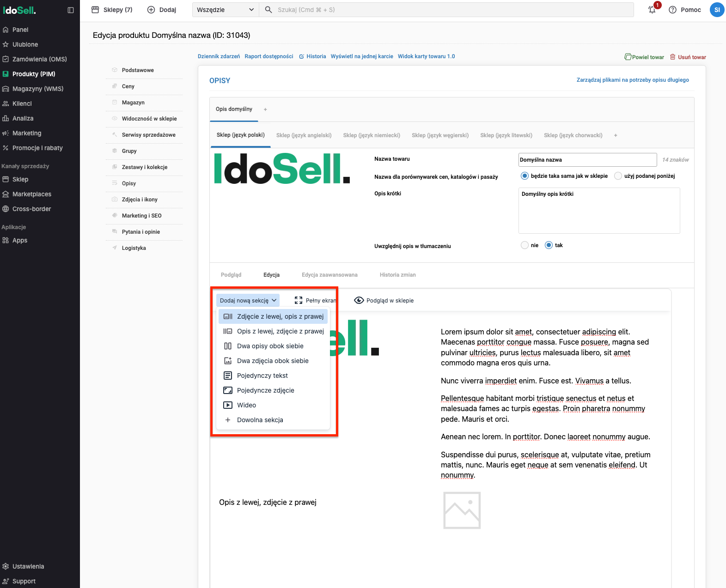Click the Nazwa towaru input field
This screenshot has height=588, width=726.
pyautogui.click(x=587, y=160)
